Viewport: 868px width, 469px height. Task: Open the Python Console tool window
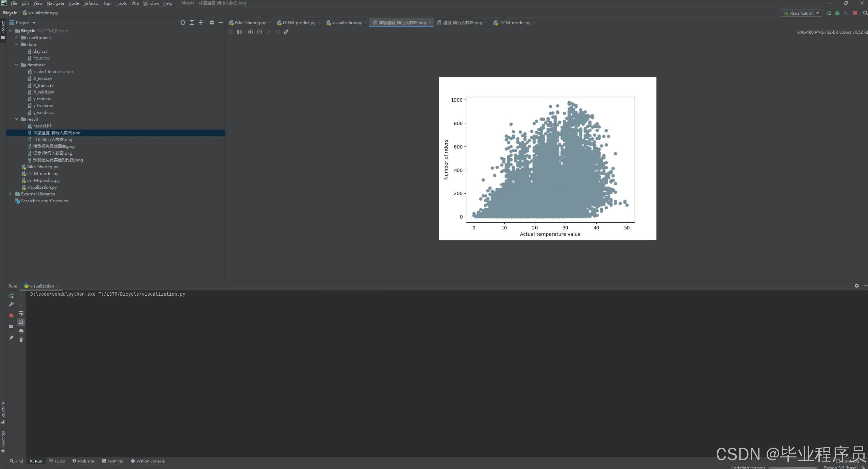(x=148, y=461)
